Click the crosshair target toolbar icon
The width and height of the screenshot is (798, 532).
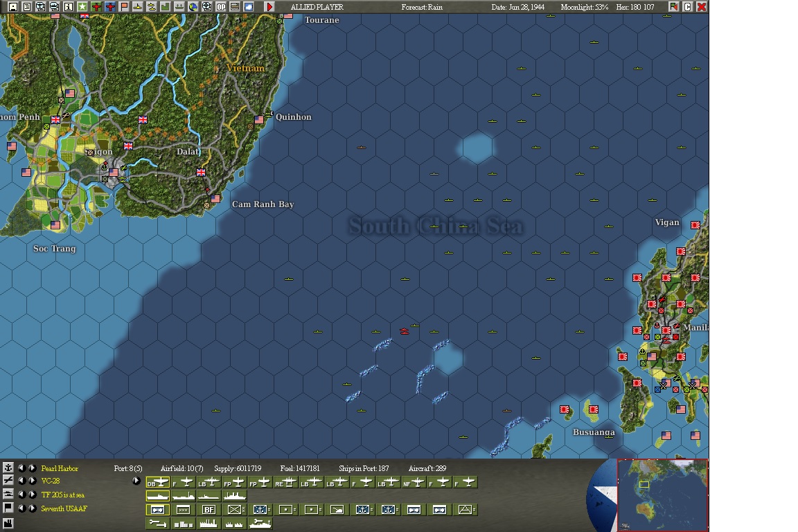point(206,7)
